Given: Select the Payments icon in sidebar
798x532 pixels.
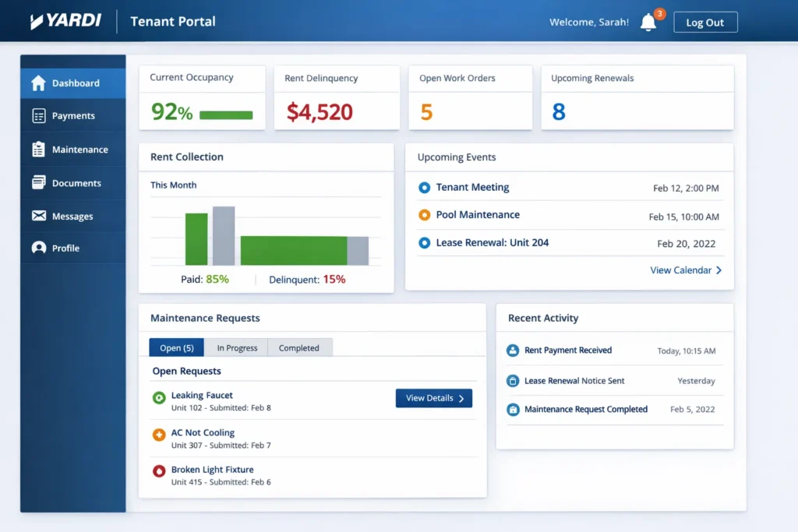Looking at the screenshot, I should pos(37,115).
